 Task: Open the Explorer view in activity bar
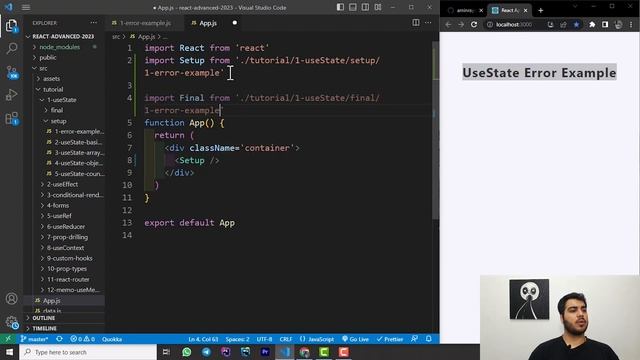pos(11,26)
